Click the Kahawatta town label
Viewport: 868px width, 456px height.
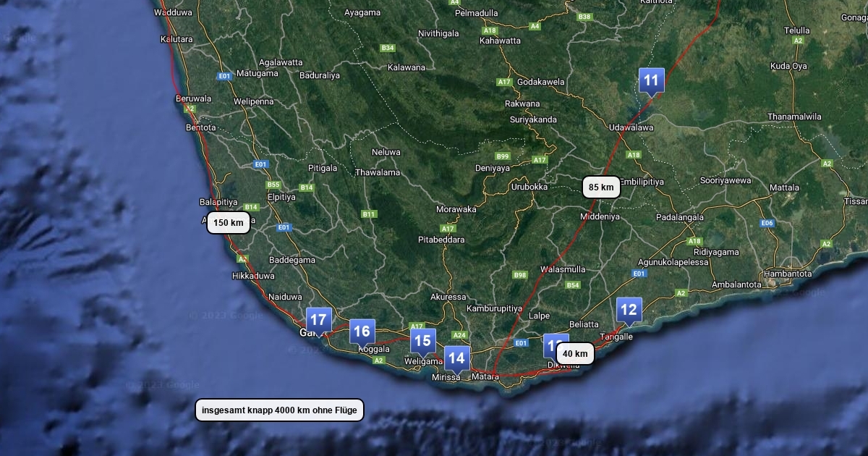pyautogui.click(x=500, y=41)
